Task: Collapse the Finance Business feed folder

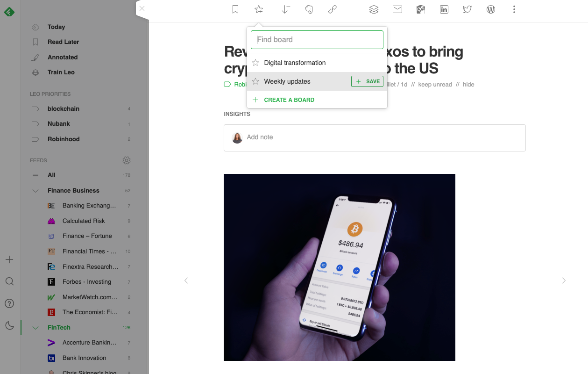Action: coord(35,191)
